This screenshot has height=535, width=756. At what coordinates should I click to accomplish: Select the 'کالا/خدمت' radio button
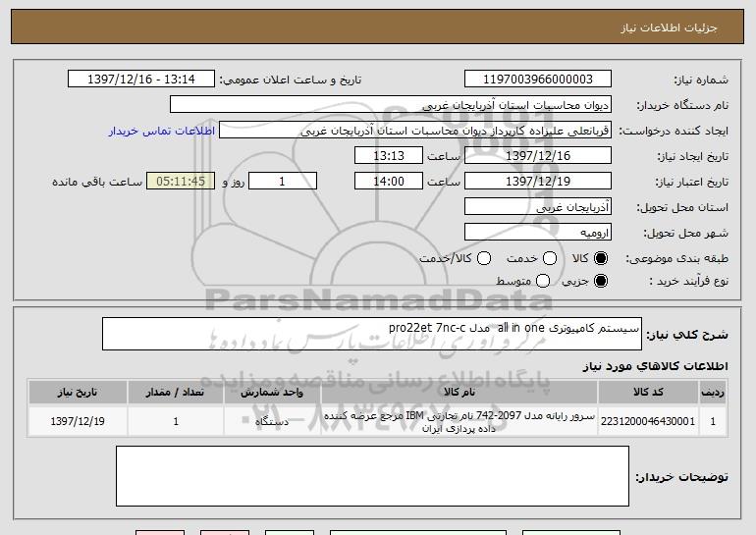484,258
